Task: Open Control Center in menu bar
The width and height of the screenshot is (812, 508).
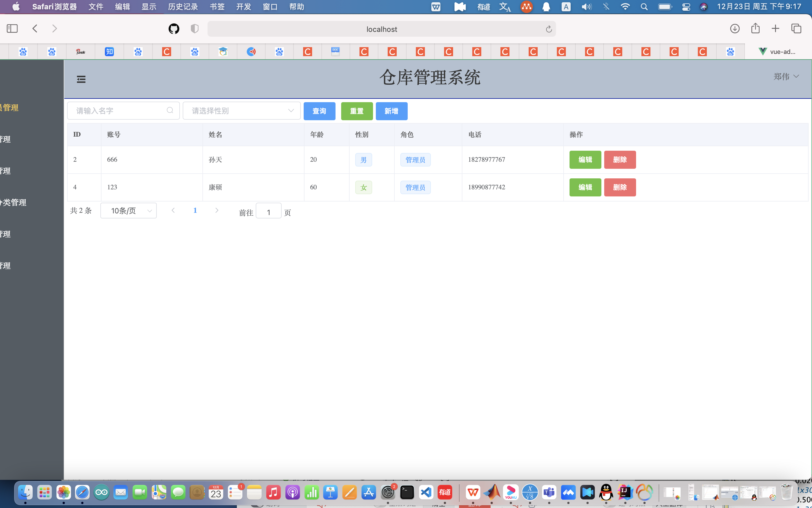Action: (x=686, y=7)
